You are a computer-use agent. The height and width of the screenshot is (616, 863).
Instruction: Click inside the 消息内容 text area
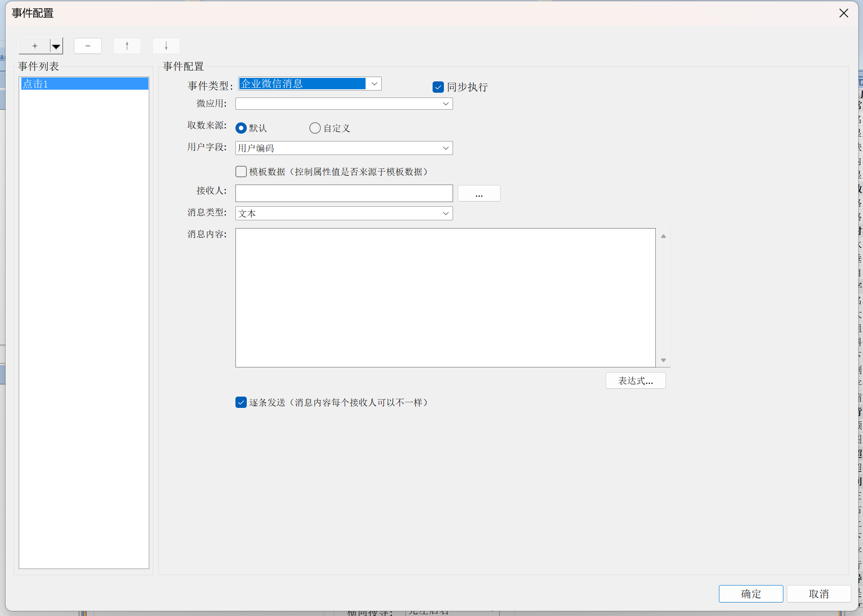[445, 297]
